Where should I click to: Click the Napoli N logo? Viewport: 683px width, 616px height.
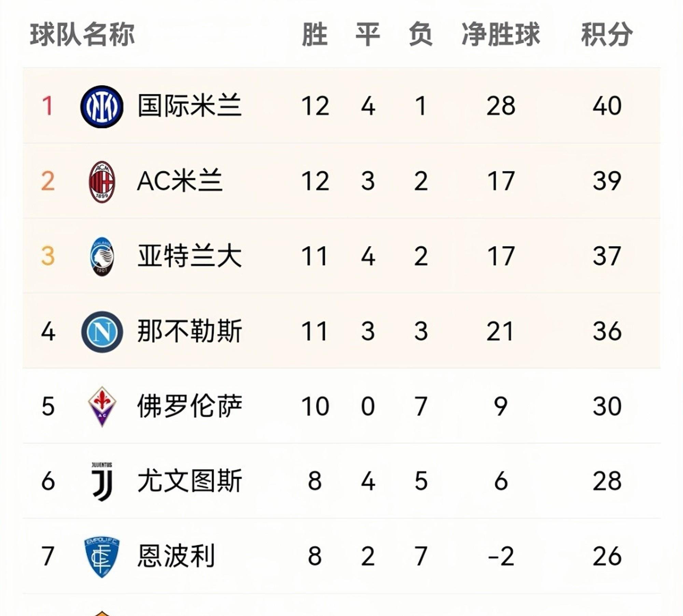[x=102, y=332]
